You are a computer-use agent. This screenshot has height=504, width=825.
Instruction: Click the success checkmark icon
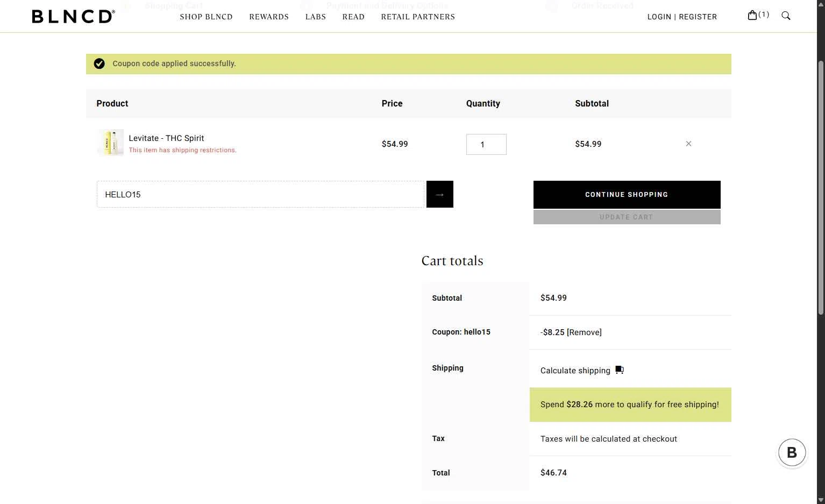tap(99, 63)
